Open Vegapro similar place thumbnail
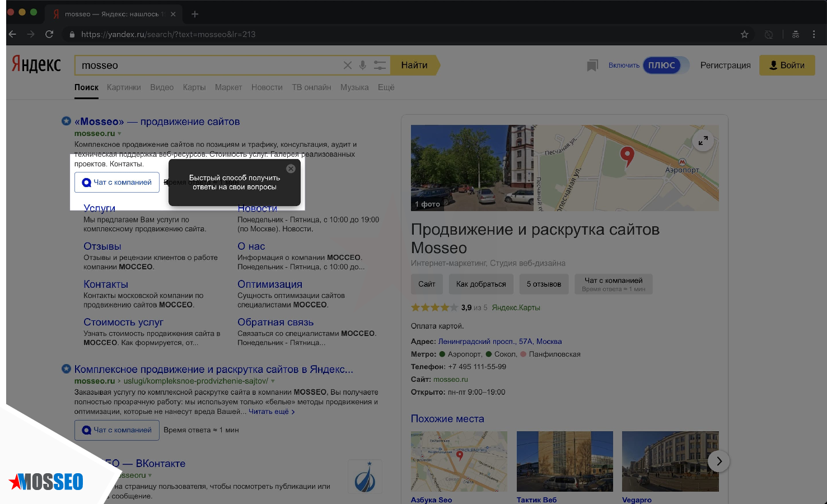 coord(670,461)
